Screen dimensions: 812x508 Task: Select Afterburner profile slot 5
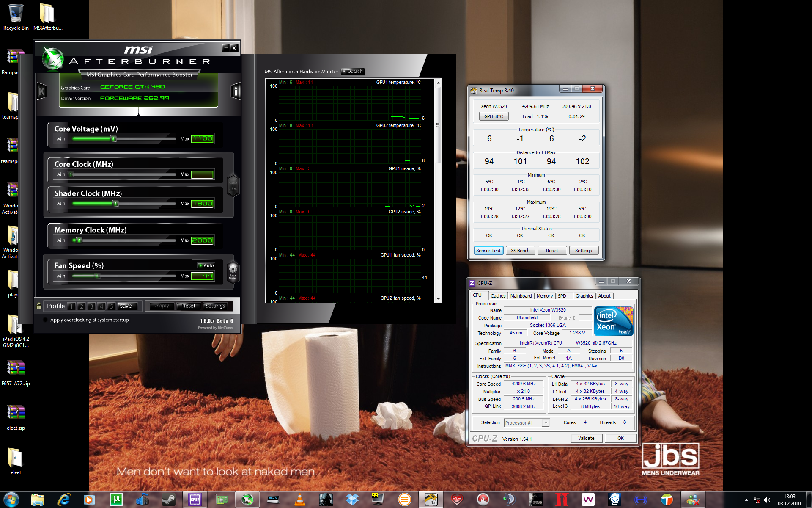click(x=111, y=306)
